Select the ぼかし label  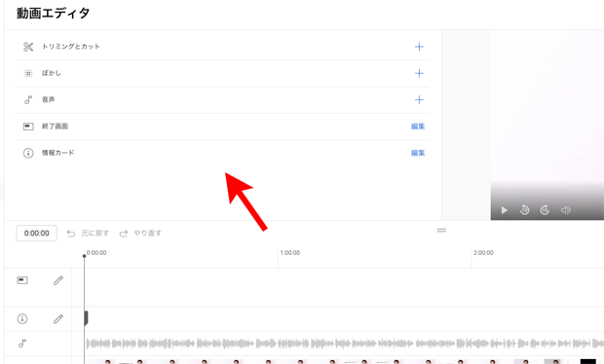pyautogui.click(x=52, y=73)
